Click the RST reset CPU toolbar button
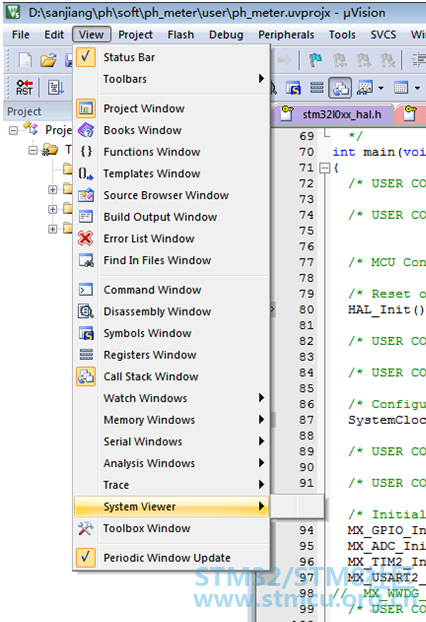 [x=24, y=88]
